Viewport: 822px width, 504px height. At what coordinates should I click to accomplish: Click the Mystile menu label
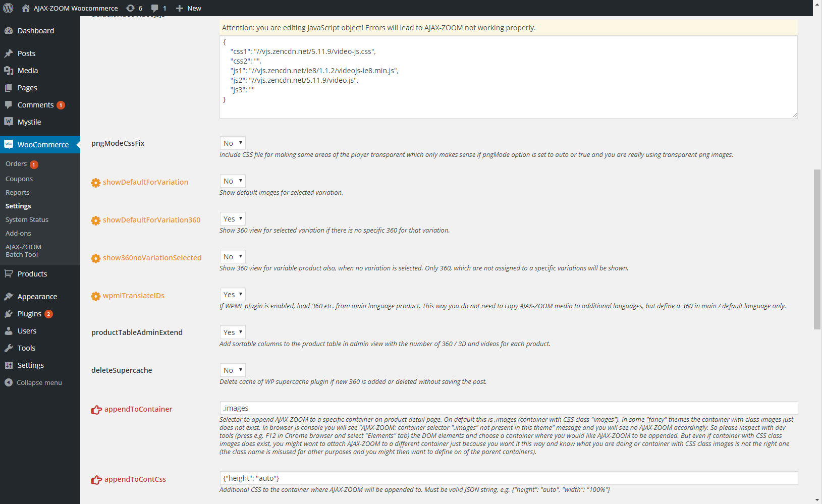pos(29,122)
